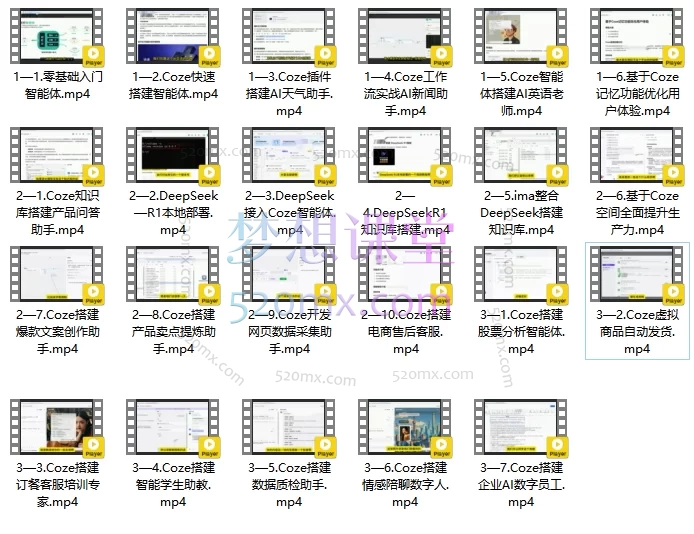Select the 1—1.零基础入门智能体.mp4 video icon
The height and width of the screenshot is (534, 694).
click(56, 39)
